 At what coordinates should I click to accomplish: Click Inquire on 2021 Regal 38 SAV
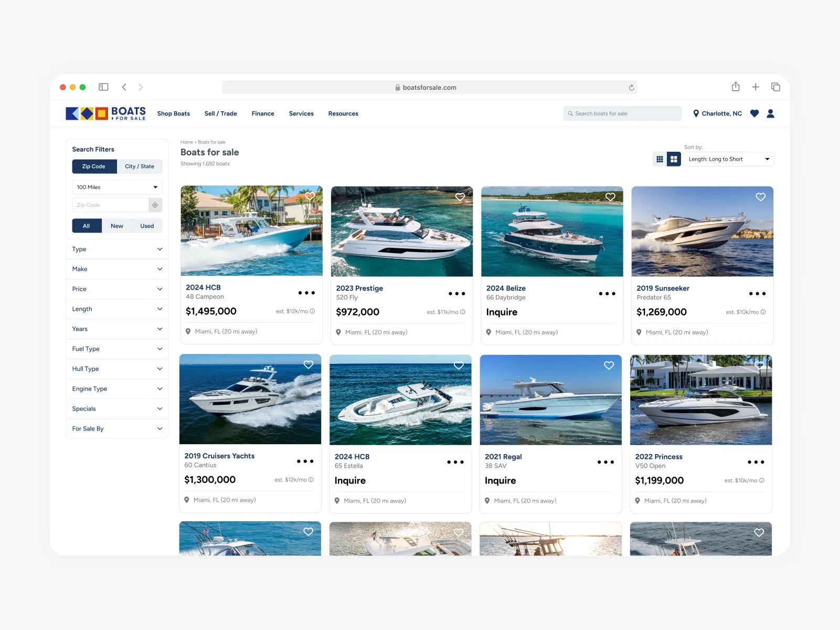500,480
